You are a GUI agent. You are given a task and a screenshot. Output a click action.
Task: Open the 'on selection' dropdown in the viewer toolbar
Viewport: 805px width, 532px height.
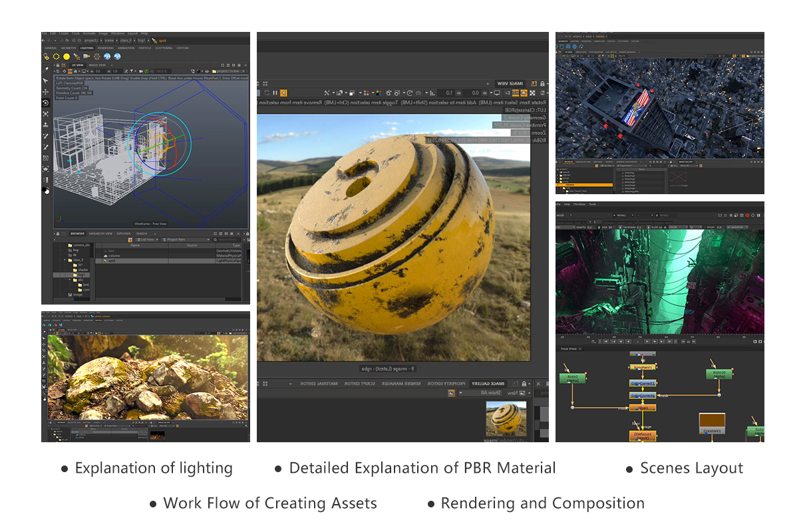click(x=737, y=227)
